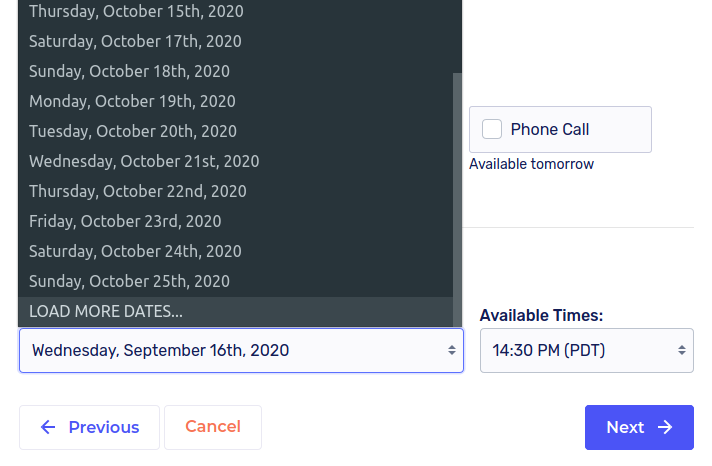Viewport: 712px width, 466px height.
Task: Select Load More Dates option
Action: tap(106, 311)
